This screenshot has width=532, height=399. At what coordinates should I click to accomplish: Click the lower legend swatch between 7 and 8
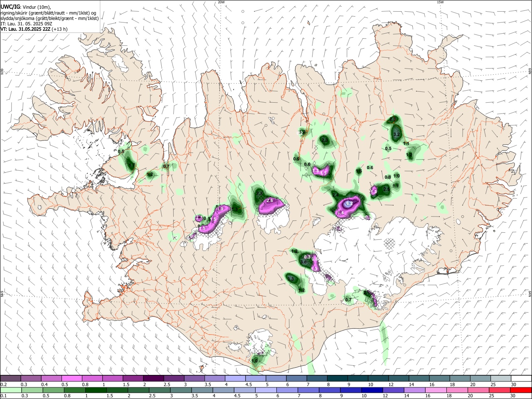(308, 390)
